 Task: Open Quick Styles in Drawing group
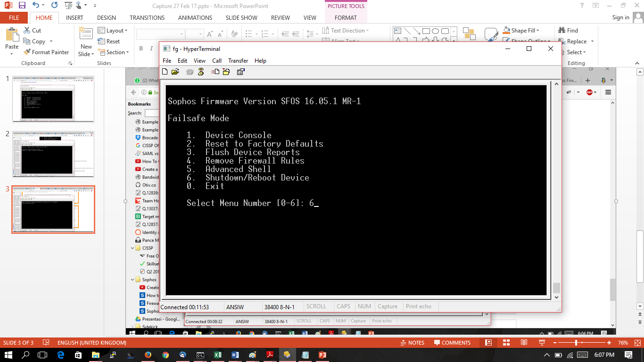click(491, 35)
